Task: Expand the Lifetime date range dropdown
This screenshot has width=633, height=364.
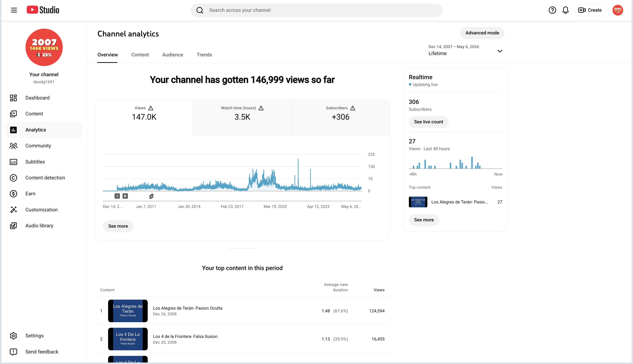Action: [x=465, y=50]
